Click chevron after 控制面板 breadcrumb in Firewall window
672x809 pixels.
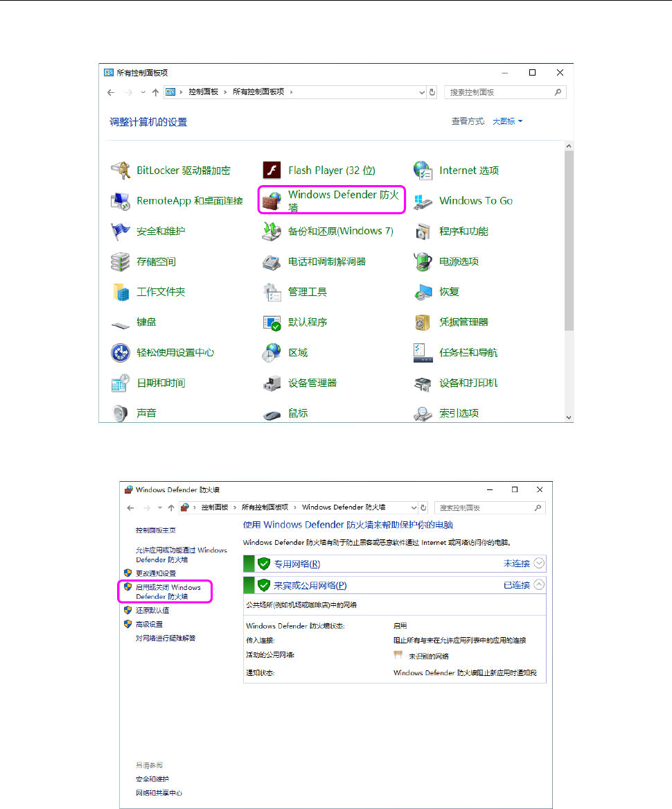point(235,507)
